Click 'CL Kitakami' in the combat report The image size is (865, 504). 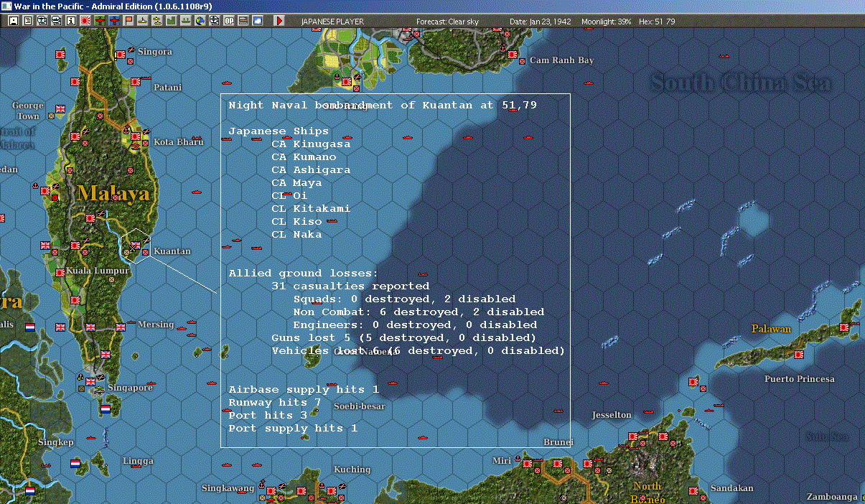click(311, 209)
